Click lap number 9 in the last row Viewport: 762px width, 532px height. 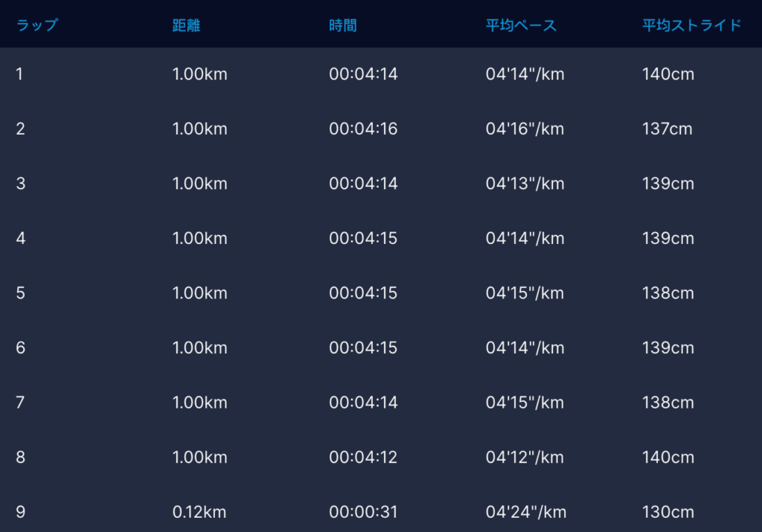tap(21, 512)
